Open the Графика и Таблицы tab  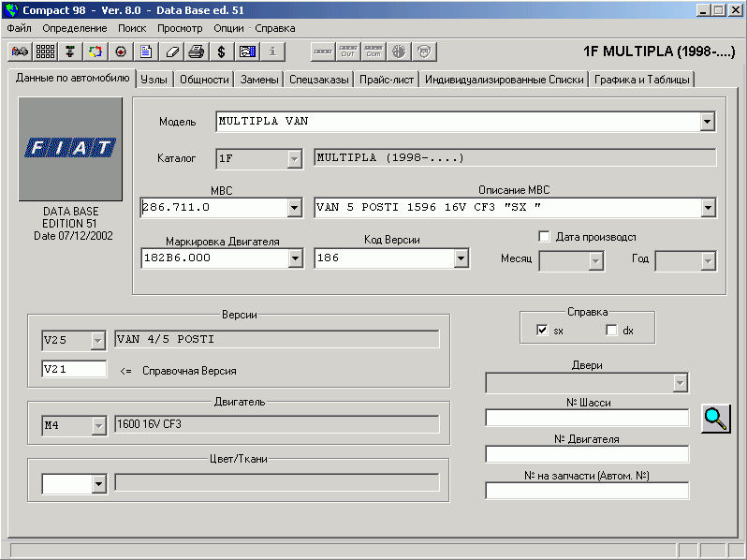click(642, 80)
